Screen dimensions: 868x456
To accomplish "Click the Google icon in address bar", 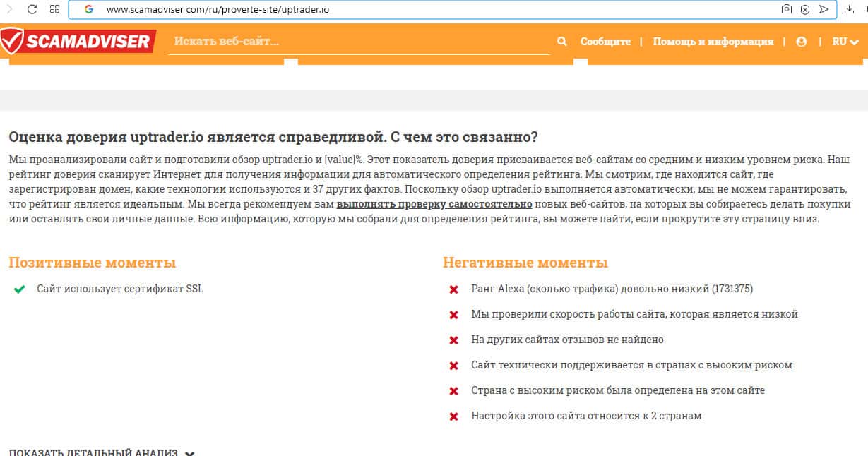I will pos(88,10).
